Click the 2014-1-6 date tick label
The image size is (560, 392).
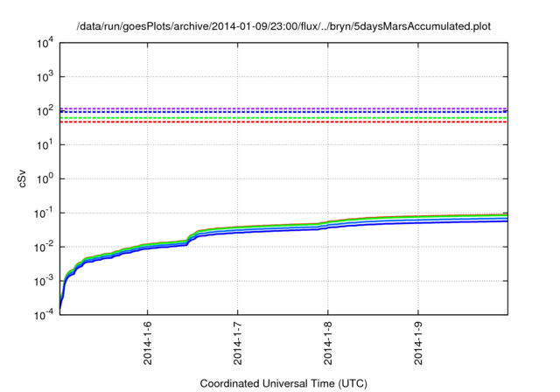coord(148,343)
